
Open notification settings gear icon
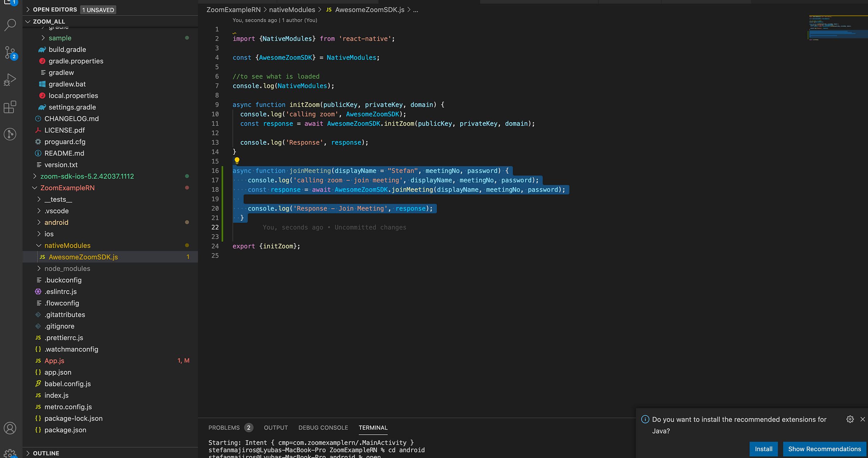(x=850, y=419)
